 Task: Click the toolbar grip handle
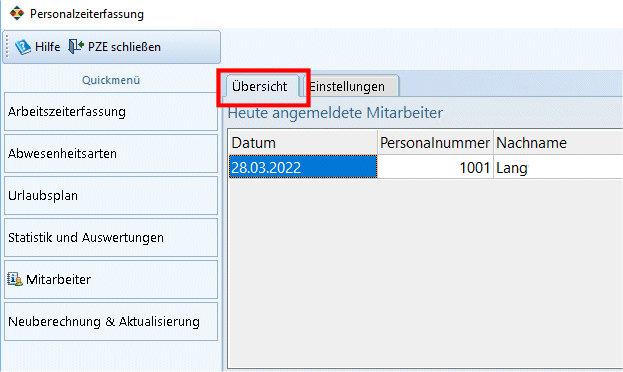tap(7, 46)
